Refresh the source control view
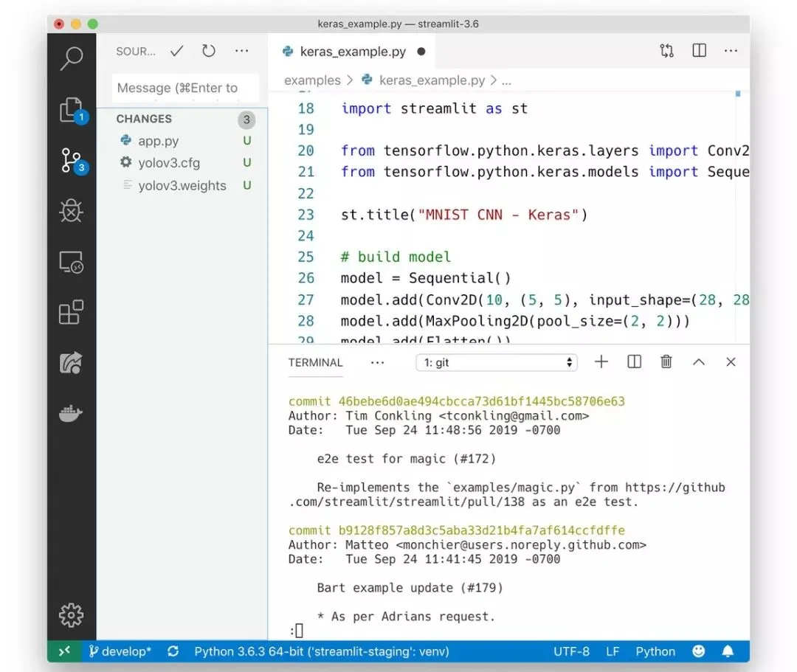This screenshot has width=797, height=672. tap(208, 51)
